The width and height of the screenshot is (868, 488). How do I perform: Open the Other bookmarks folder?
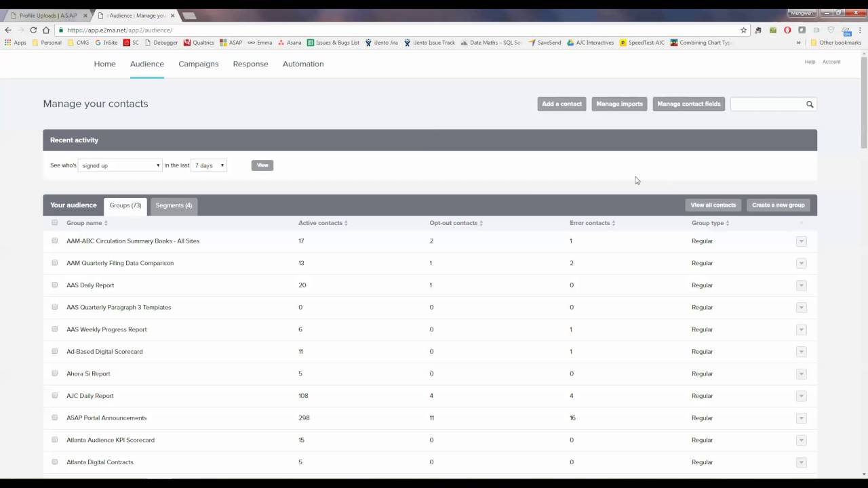coord(835,43)
